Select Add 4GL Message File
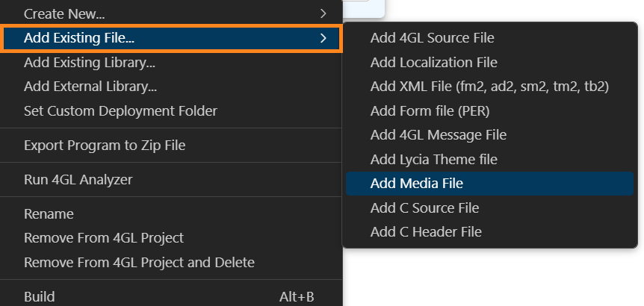Image resolution: width=644 pixels, height=306 pixels. click(x=438, y=135)
